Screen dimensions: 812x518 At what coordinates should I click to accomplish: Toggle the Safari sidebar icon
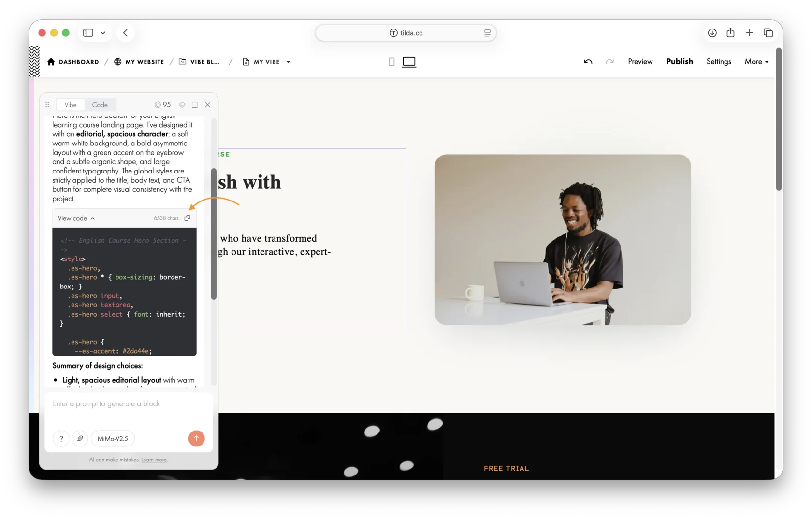[x=88, y=33]
